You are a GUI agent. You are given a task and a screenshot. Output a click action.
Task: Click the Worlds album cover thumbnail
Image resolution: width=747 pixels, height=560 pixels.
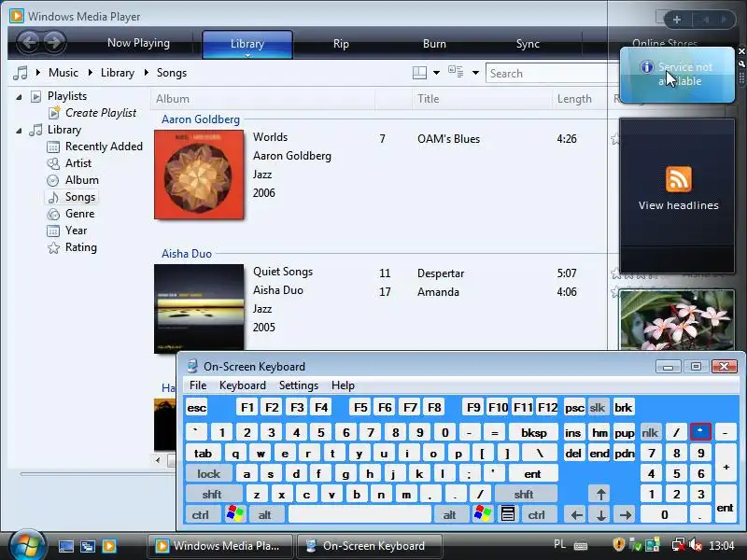199,175
